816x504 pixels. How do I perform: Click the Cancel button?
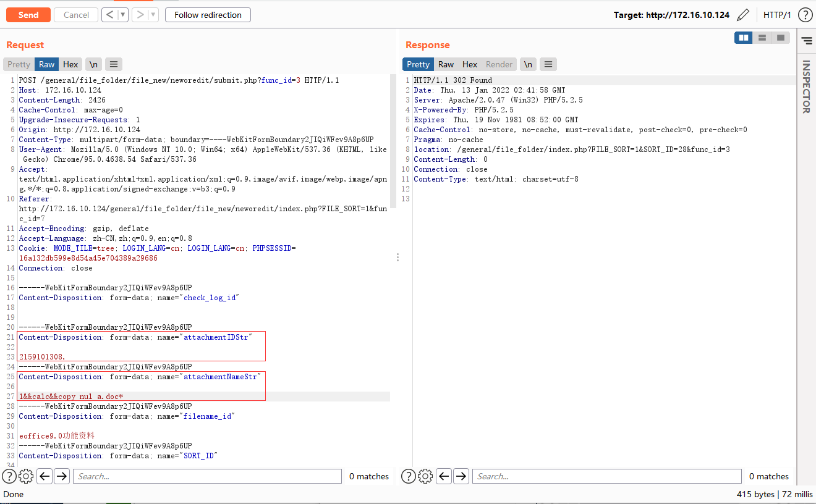77,15
